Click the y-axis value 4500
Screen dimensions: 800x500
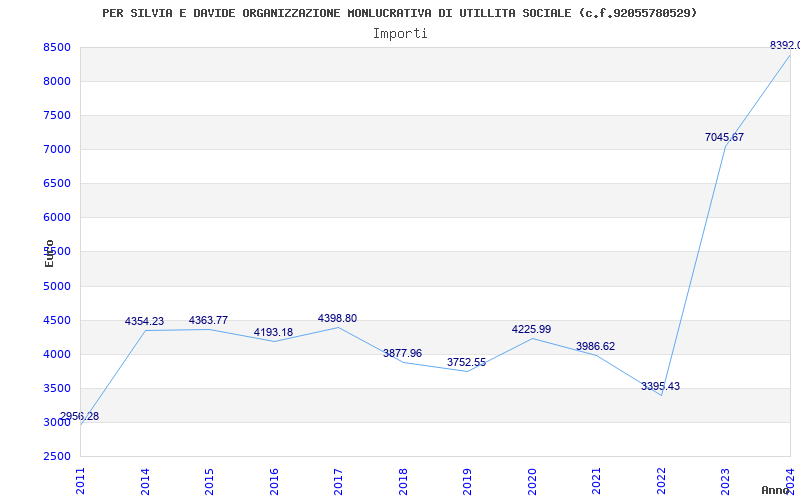pyautogui.click(x=57, y=320)
